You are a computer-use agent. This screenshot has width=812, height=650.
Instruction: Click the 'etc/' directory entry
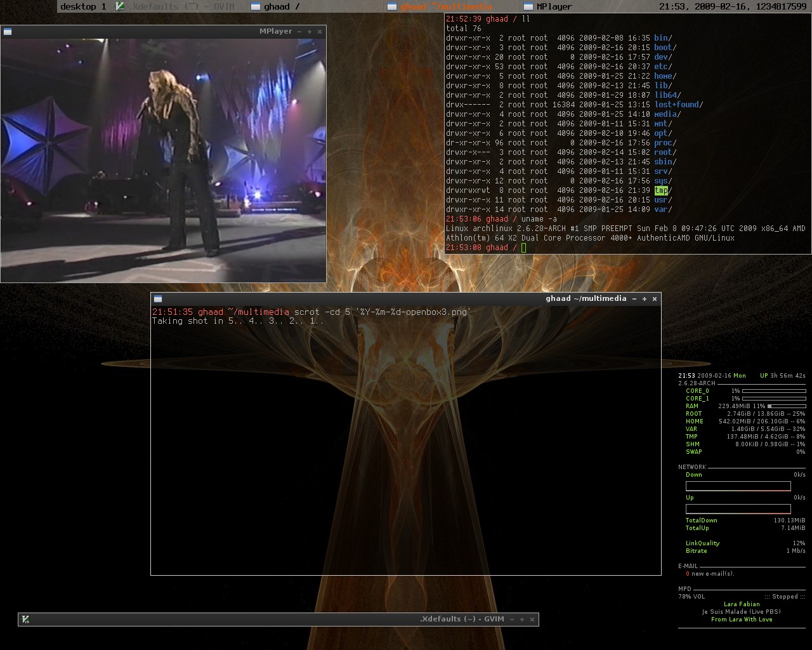coord(663,67)
